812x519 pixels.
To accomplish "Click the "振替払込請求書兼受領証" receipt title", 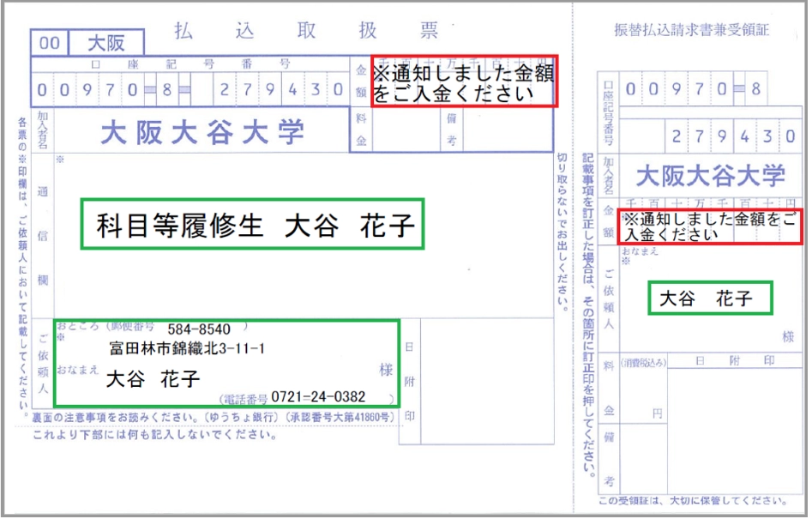I will [x=691, y=30].
